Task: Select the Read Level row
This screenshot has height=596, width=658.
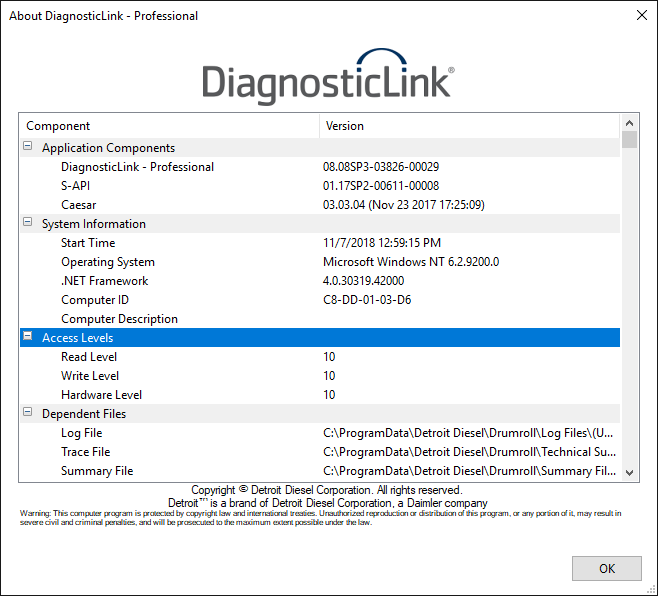Action: pos(320,357)
